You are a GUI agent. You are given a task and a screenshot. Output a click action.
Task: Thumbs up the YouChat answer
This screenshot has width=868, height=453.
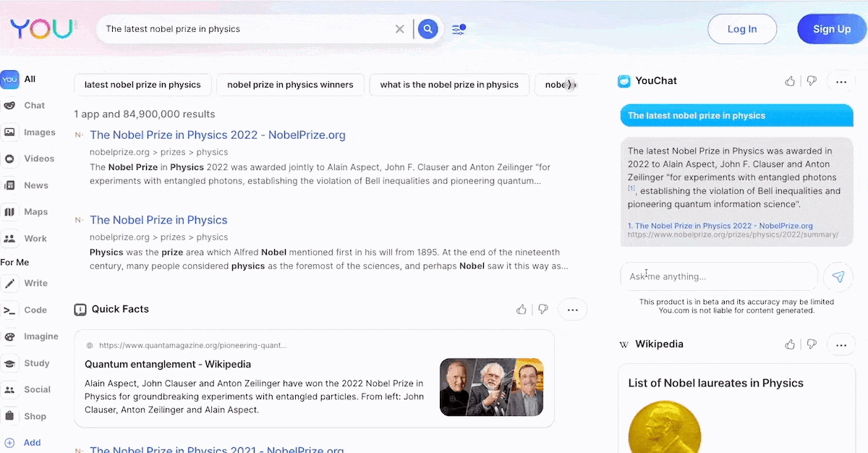pyautogui.click(x=790, y=81)
